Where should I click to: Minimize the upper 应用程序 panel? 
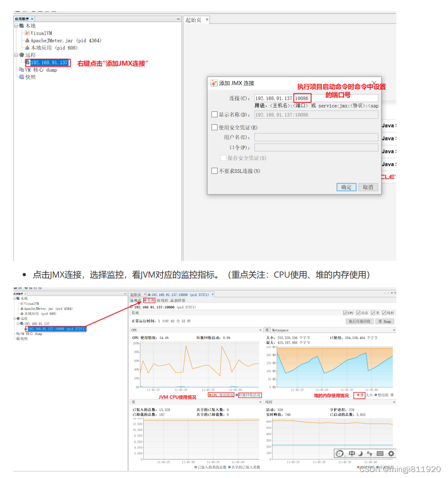178,19
